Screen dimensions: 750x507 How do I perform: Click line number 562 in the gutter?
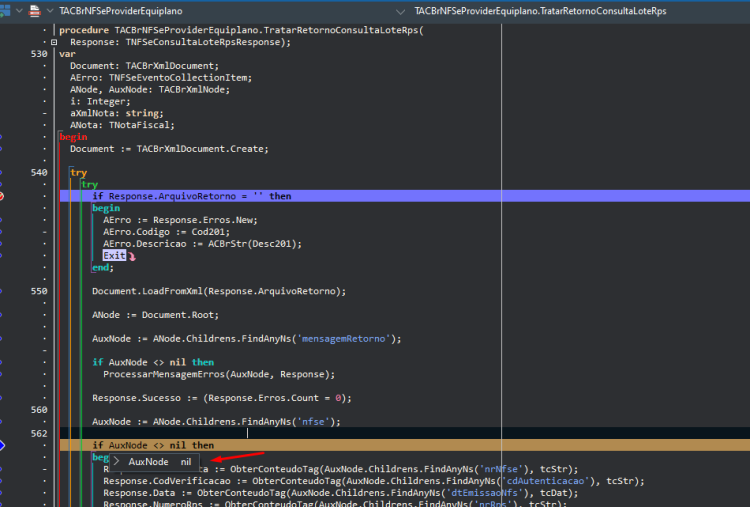pos(39,433)
